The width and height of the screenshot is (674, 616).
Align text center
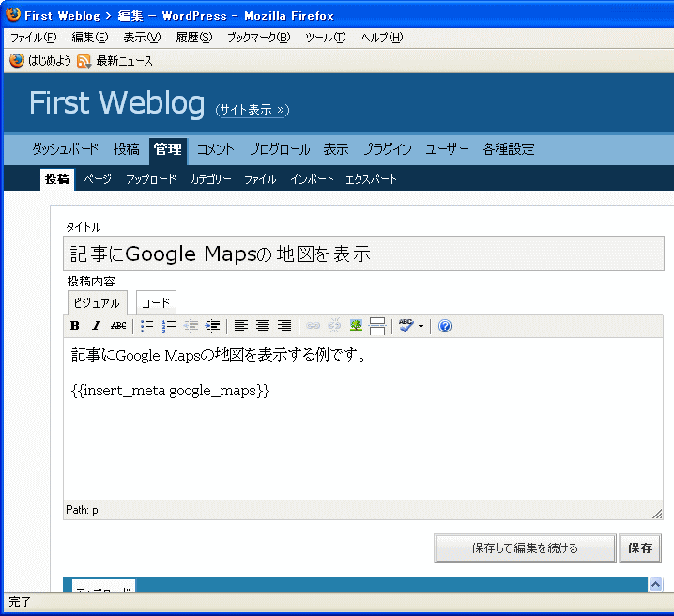[263, 326]
